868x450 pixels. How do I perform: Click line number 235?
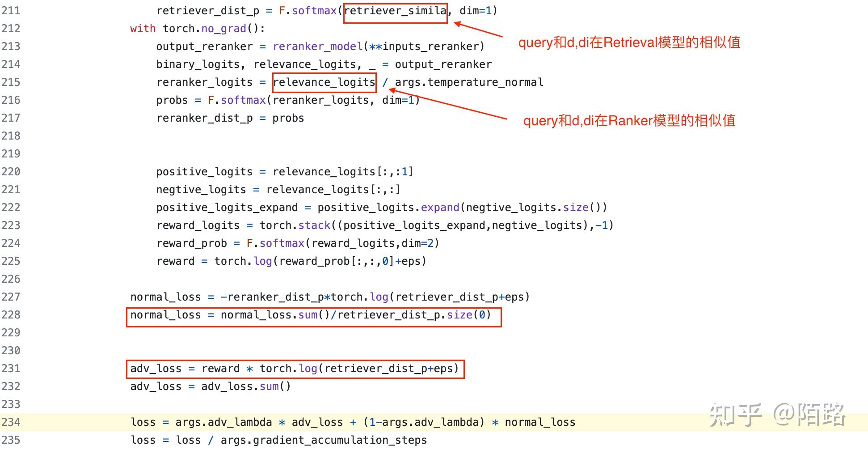click(12, 440)
